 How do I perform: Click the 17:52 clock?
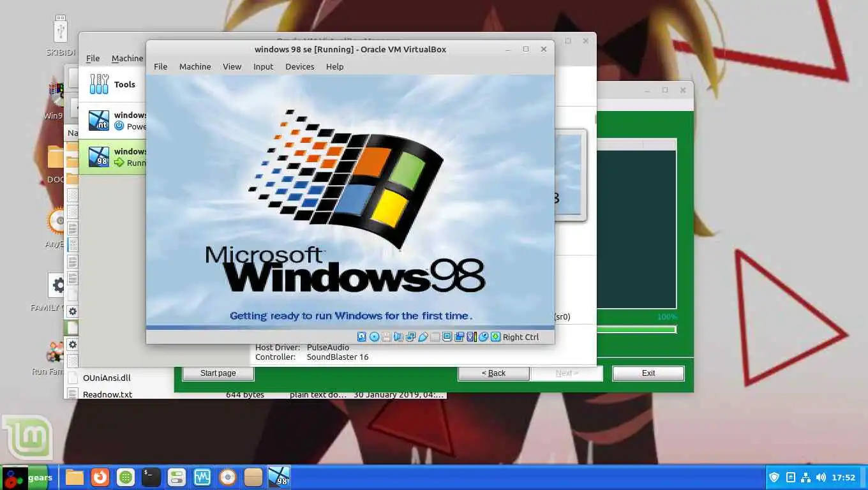click(844, 477)
